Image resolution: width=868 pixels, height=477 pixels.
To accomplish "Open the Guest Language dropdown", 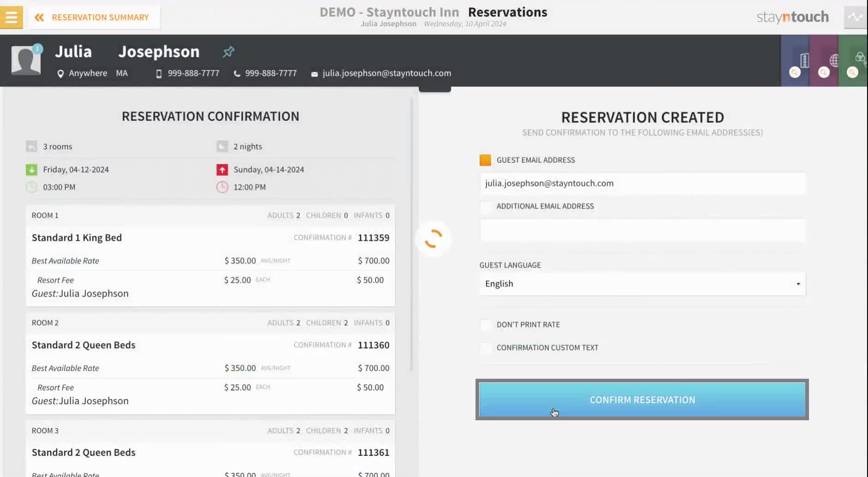I will point(642,284).
